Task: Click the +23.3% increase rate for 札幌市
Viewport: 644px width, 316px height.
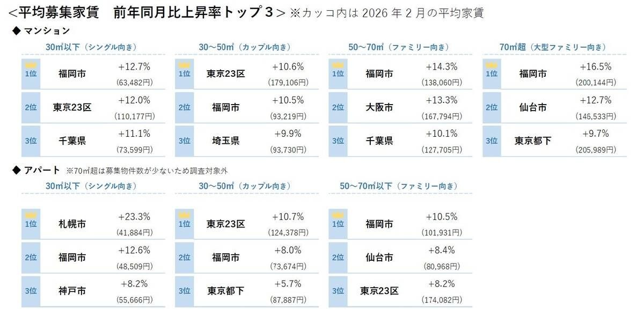Action: [134, 217]
